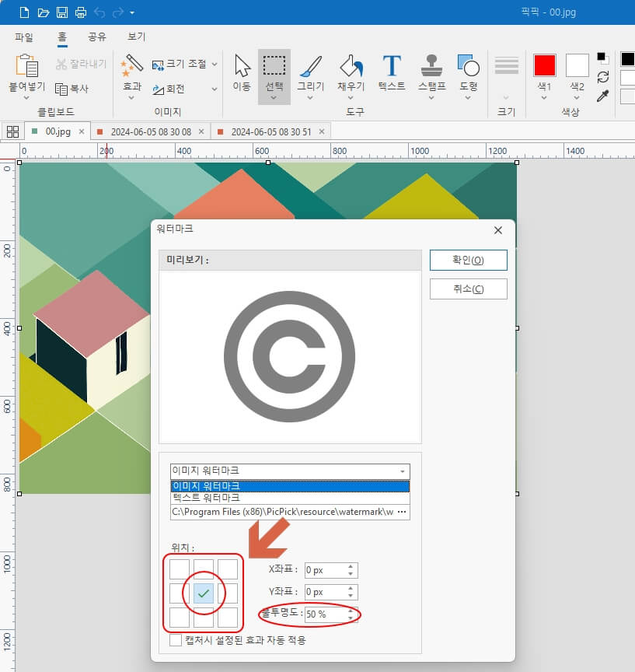Viewport: 635px width, 672px height.
Task: Switch to the 공유 ribbon tab
Action: (x=97, y=37)
